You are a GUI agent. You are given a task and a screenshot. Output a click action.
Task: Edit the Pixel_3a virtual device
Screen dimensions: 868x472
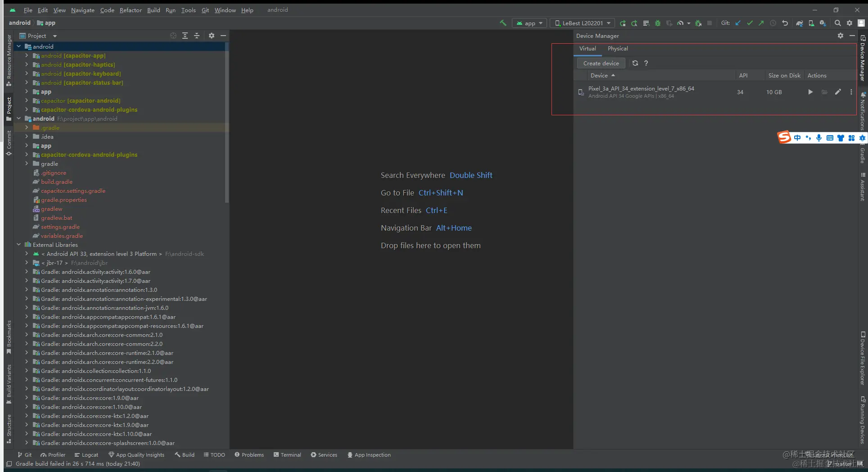point(838,92)
